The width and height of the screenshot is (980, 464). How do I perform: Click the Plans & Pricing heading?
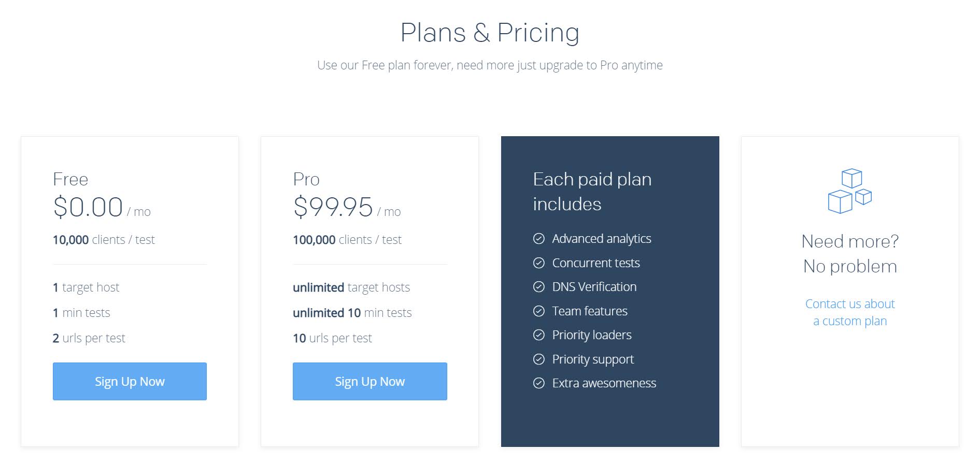pyautogui.click(x=490, y=33)
